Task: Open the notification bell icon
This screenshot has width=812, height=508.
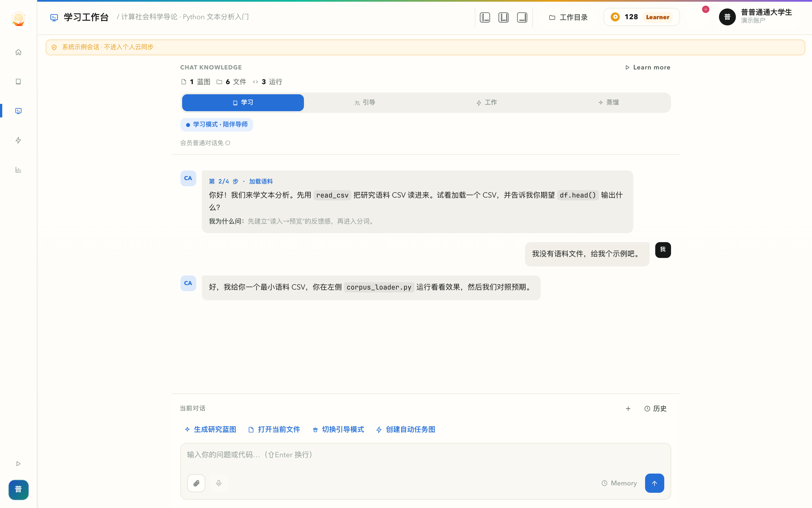Action: (706, 9)
